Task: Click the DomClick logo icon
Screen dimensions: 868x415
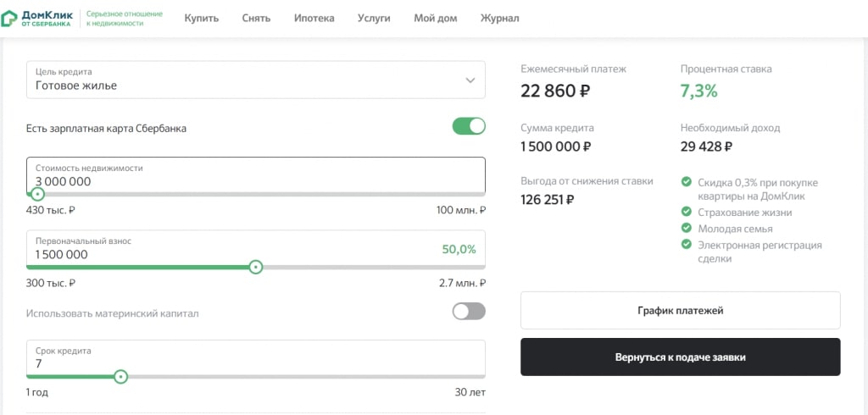Action: [8, 18]
